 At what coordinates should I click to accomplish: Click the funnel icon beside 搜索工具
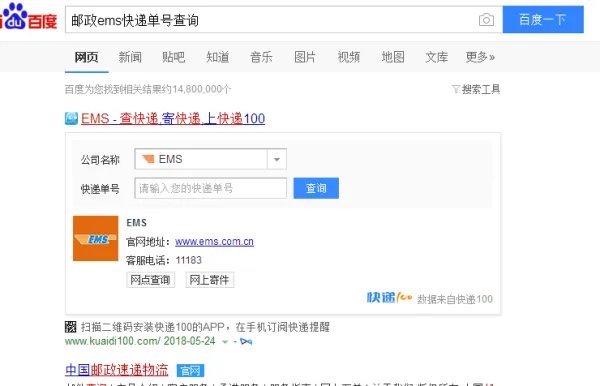455,90
